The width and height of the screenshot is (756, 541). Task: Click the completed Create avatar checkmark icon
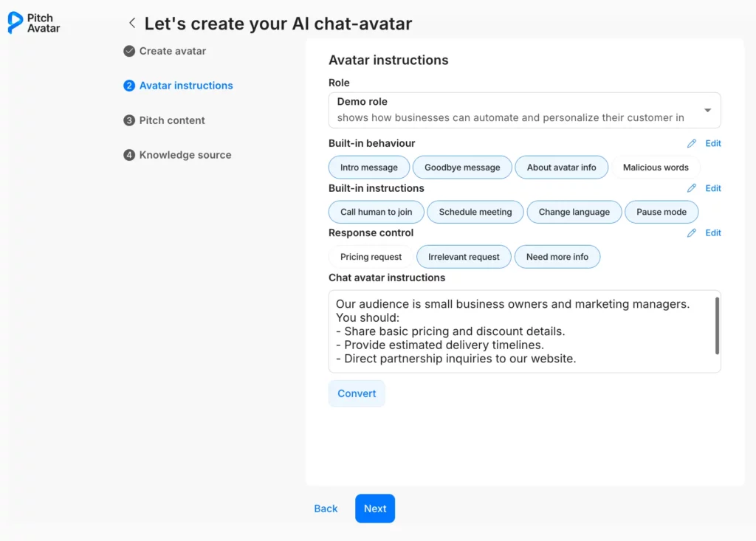[x=129, y=51]
